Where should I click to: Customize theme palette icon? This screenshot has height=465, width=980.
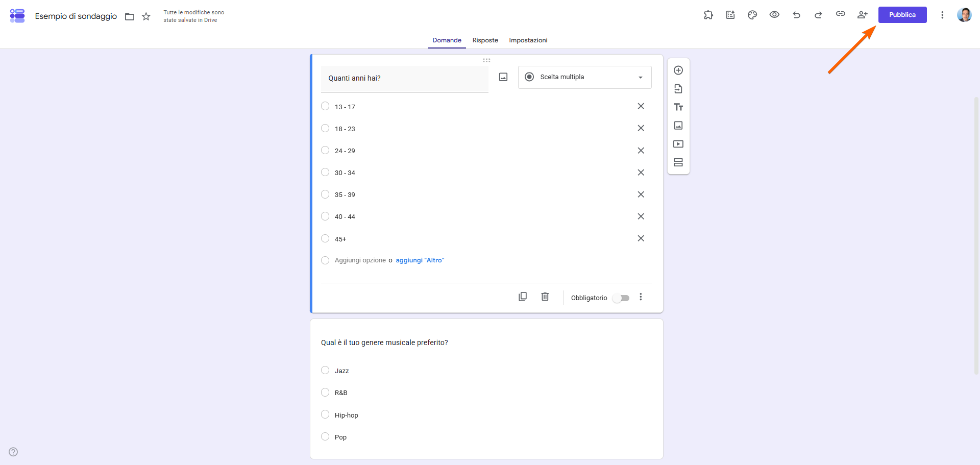[x=752, y=15]
